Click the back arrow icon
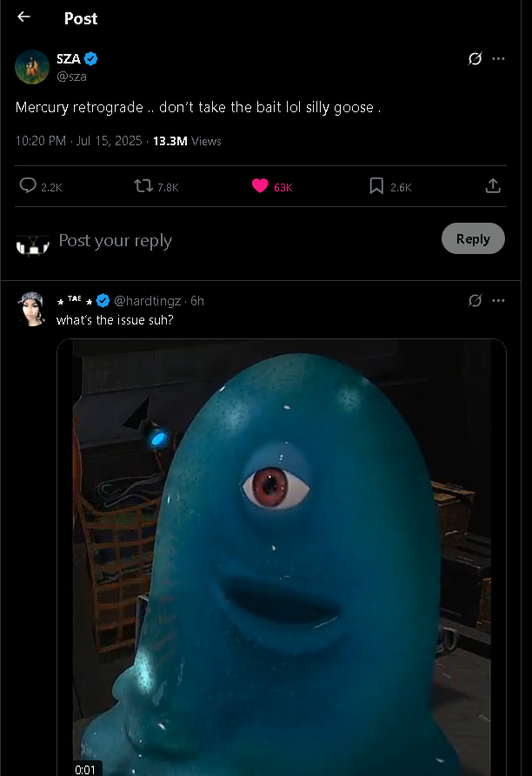 (23, 17)
